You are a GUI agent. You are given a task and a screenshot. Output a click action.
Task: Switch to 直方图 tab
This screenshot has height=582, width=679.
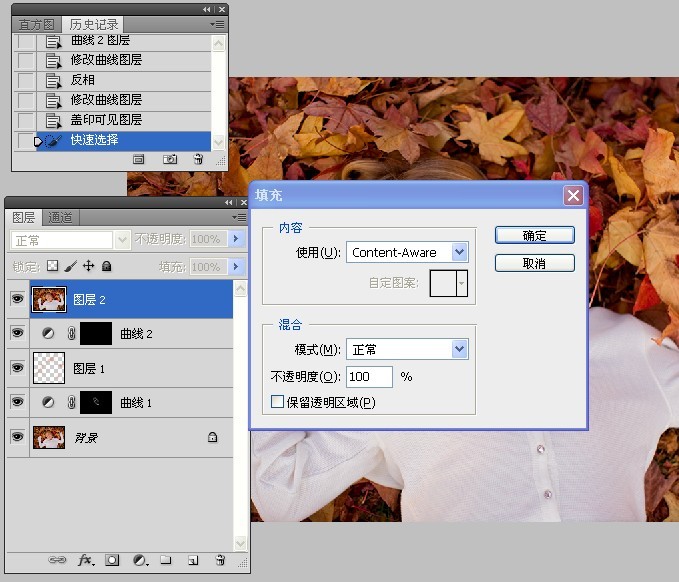[36, 25]
